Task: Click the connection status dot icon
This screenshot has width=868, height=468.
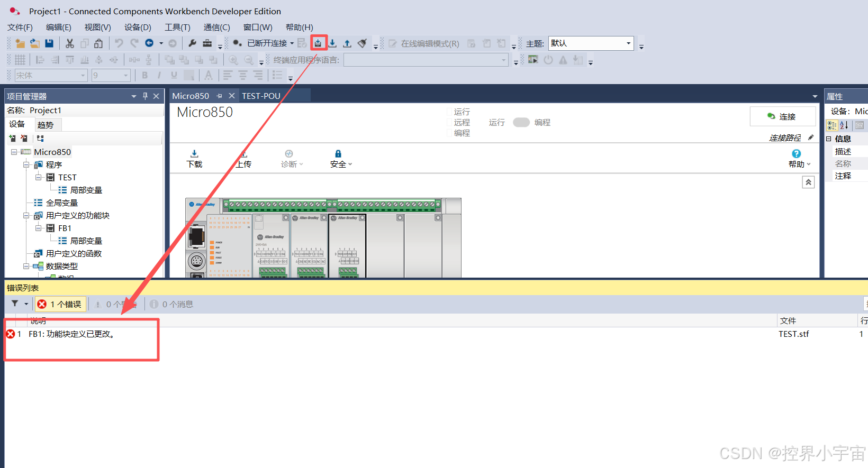Action: tap(237, 43)
